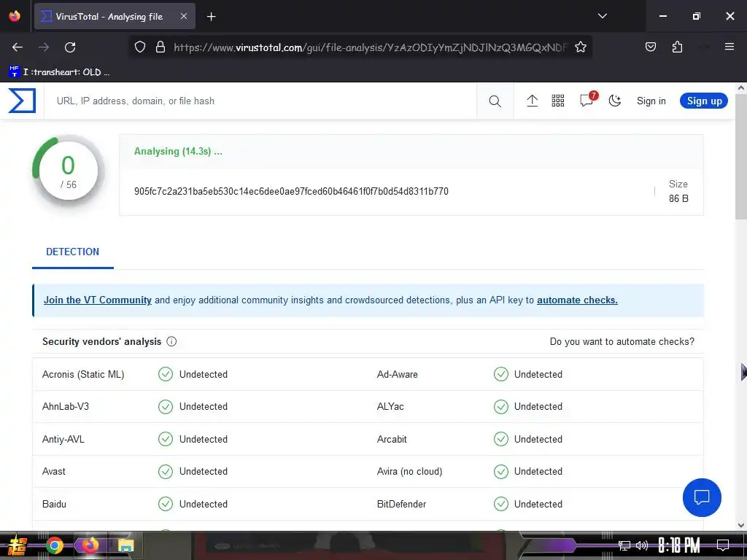This screenshot has height=560, width=747.
Task: Click the Analysing (14.3s) status text
Action: click(x=178, y=152)
